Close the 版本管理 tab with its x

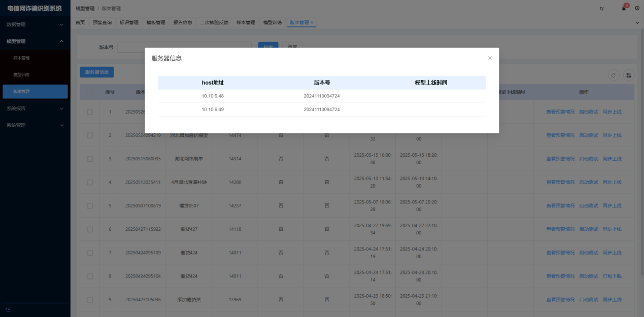coord(312,23)
